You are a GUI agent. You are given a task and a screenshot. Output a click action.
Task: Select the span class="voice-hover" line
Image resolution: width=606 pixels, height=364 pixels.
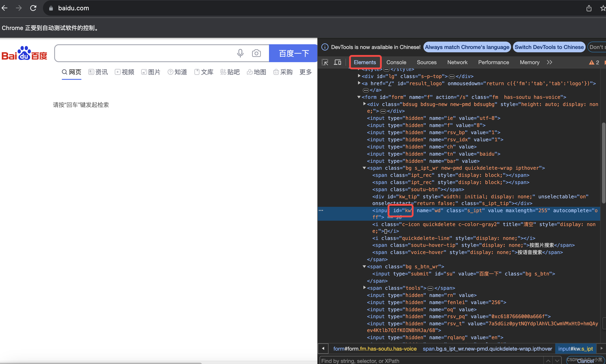467,252
